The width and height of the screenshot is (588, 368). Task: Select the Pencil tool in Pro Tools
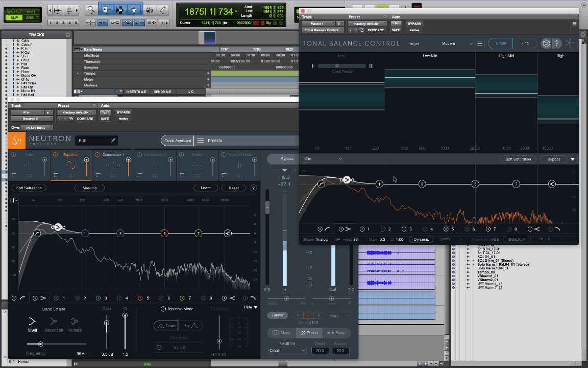(163, 10)
